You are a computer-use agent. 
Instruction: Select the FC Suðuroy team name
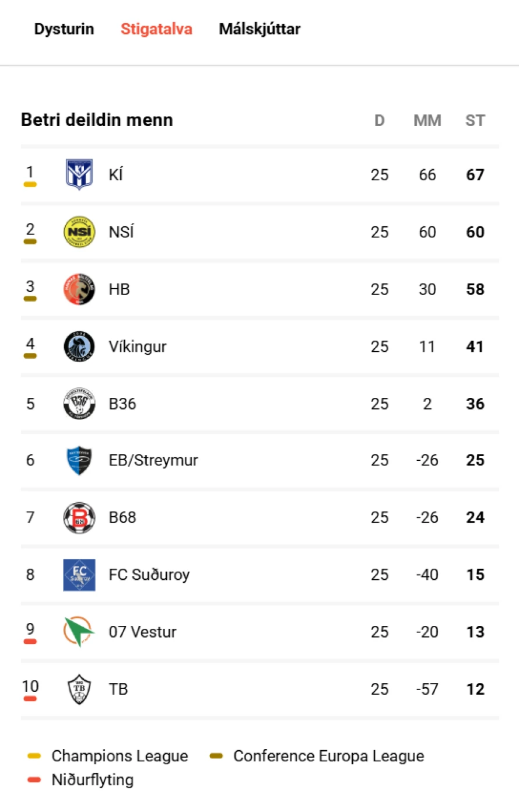(149, 575)
